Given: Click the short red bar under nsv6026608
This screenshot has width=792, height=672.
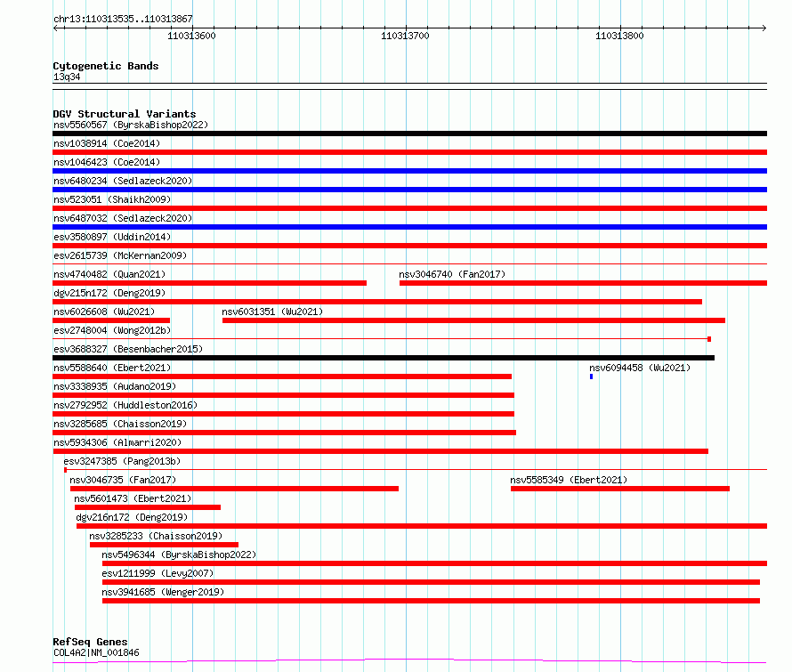Looking at the screenshot, I should pos(111,320).
